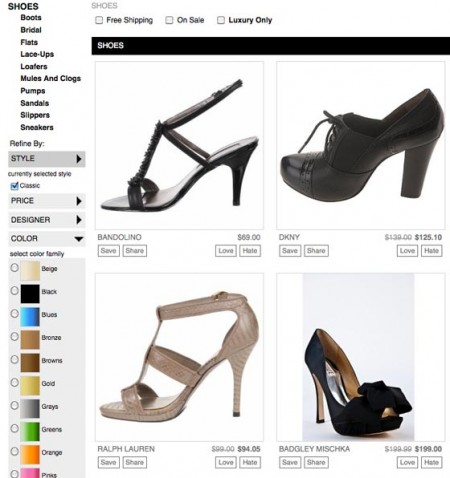Collapse the COLOR refine section
Viewport: 450px width, 478px height.
tap(47, 239)
